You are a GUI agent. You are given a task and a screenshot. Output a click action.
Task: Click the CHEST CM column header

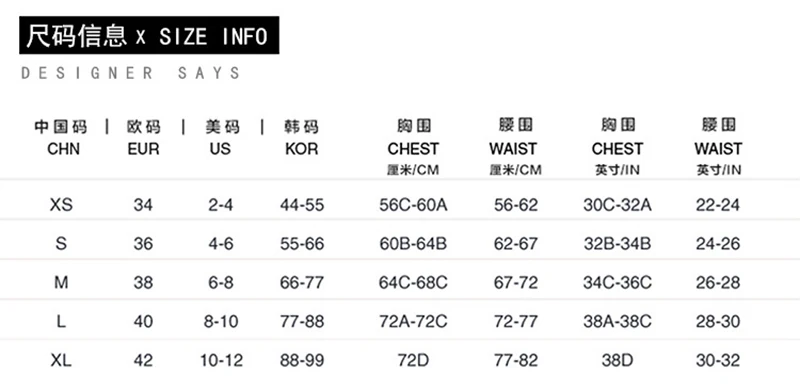[413, 147]
